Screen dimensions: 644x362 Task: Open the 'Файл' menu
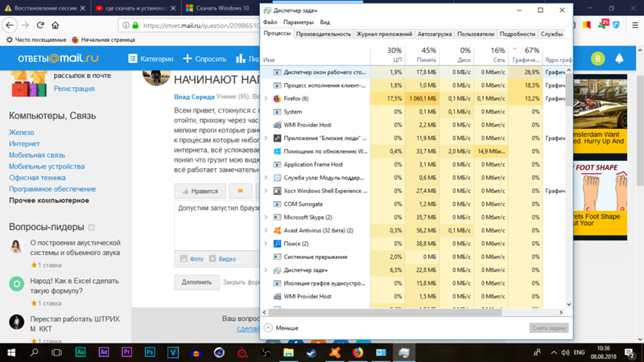click(270, 23)
